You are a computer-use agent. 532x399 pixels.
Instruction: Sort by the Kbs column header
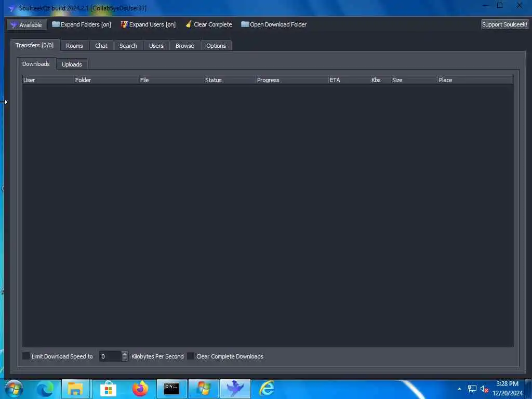coord(381,80)
